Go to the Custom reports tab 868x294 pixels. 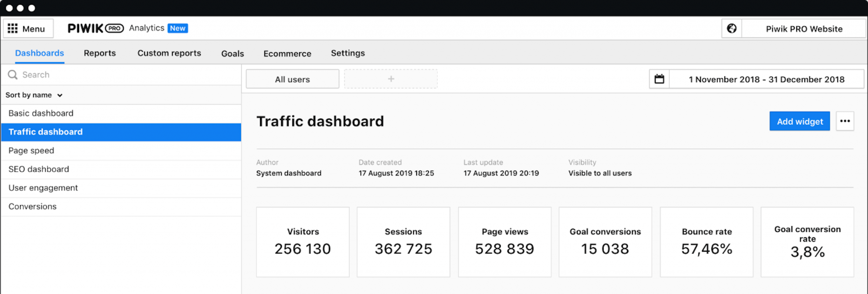coord(169,53)
